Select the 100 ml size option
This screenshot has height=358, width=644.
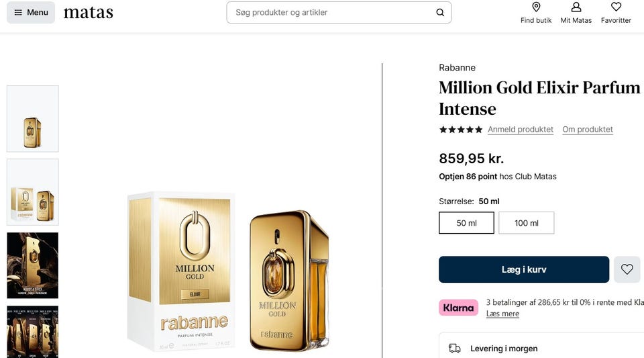click(526, 223)
